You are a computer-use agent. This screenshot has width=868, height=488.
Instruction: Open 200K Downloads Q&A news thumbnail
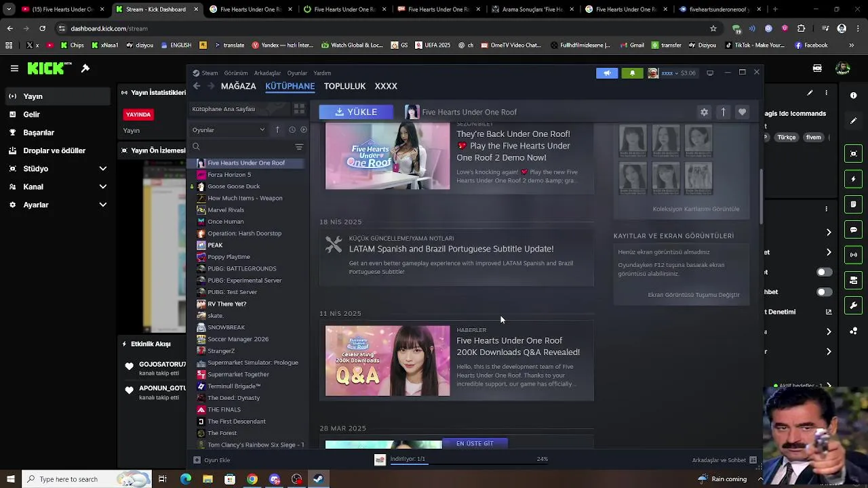pyautogui.click(x=387, y=361)
